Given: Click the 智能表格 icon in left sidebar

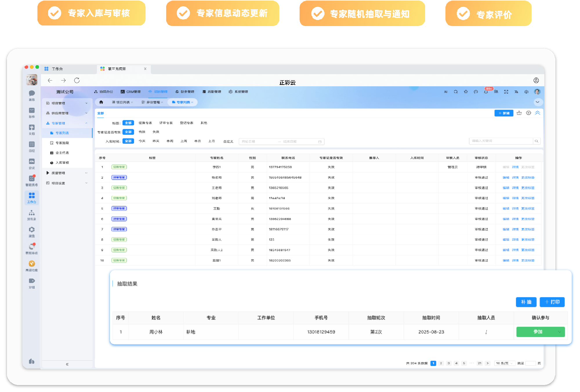Looking at the screenshot, I should point(32,179).
